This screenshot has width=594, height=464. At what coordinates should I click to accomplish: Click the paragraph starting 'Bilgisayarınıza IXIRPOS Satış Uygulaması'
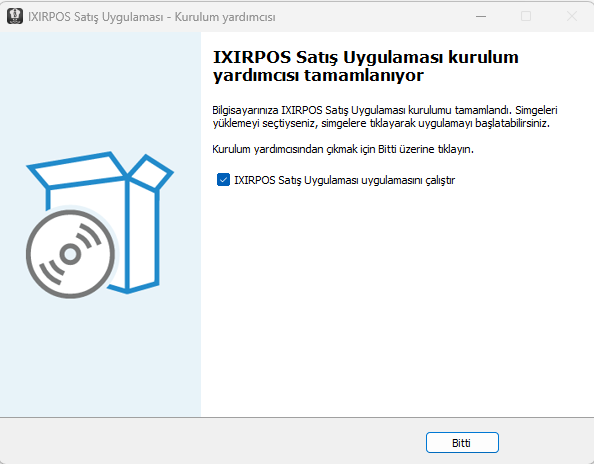coord(385,117)
